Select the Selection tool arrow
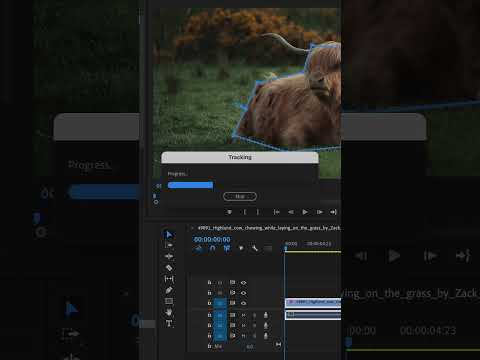This screenshot has width=480, height=360. coord(169,235)
